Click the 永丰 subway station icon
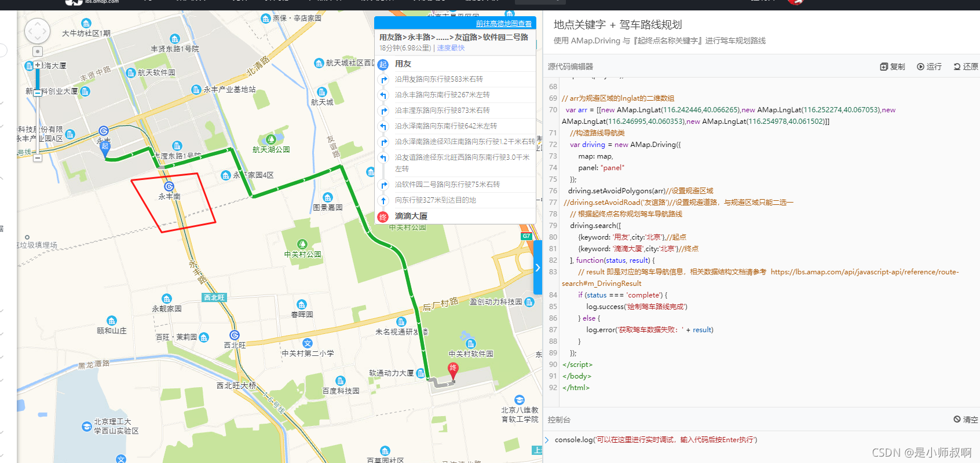Screen dimensions: 980x463 pyautogui.click(x=104, y=131)
